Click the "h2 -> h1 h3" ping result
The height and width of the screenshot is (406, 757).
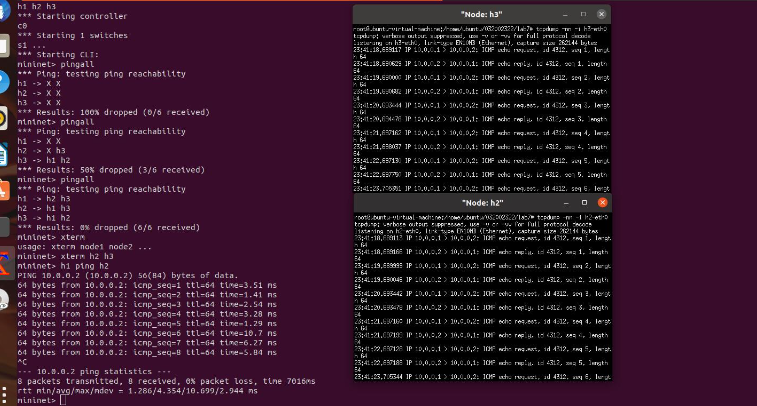tap(44, 209)
